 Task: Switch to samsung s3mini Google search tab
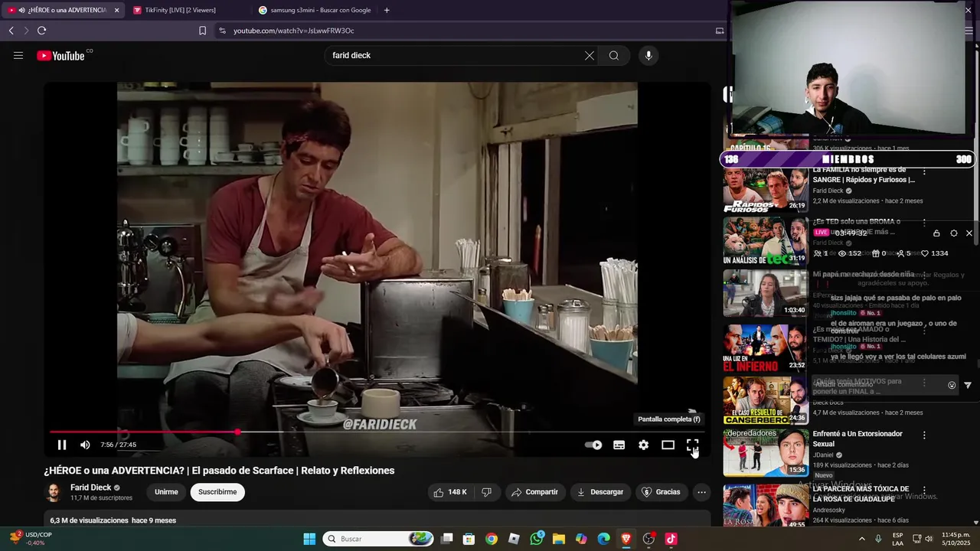pos(314,10)
